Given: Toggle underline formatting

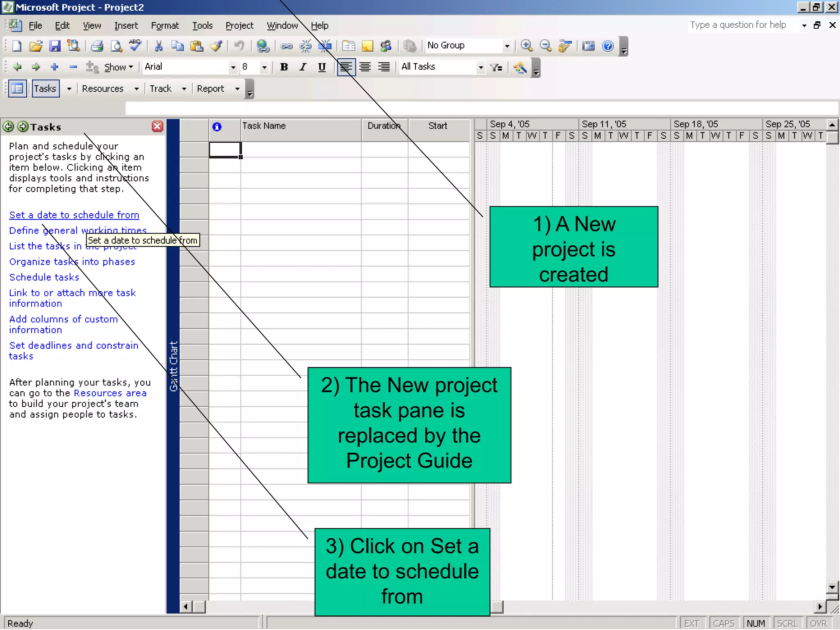Looking at the screenshot, I should (x=322, y=67).
